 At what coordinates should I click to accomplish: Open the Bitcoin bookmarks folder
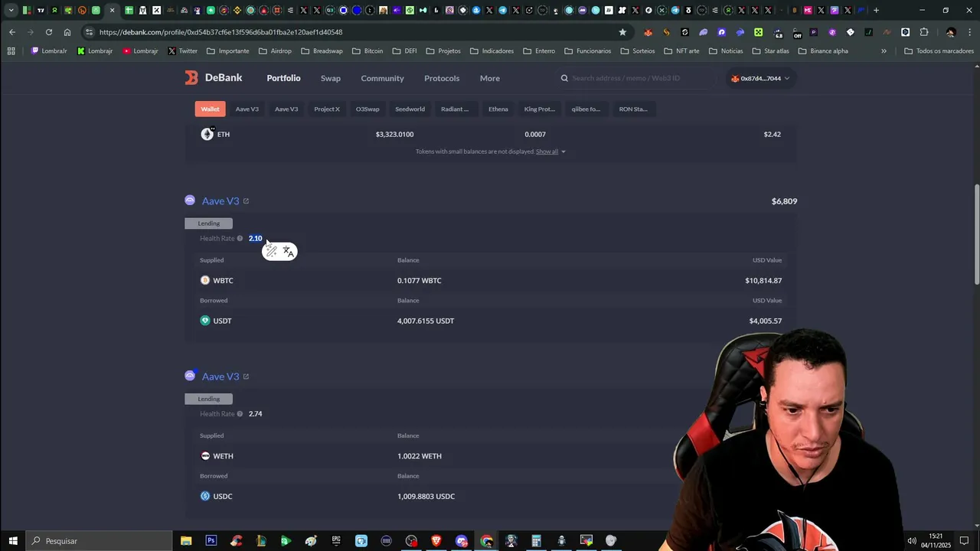pyautogui.click(x=367, y=51)
